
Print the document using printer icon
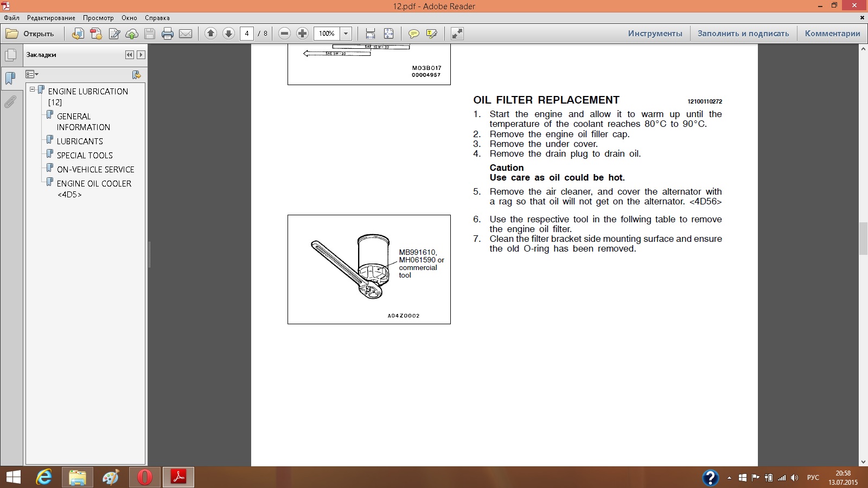(168, 34)
